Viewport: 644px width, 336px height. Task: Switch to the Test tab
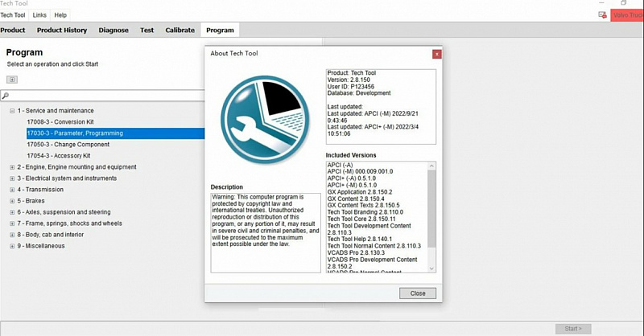147,30
